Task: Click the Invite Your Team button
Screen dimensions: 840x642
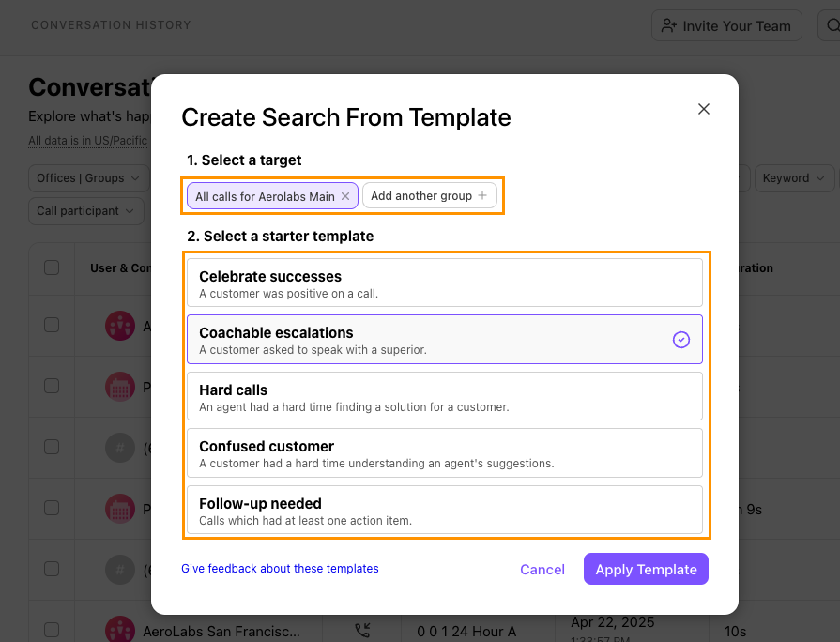Action: pos(726,25)
